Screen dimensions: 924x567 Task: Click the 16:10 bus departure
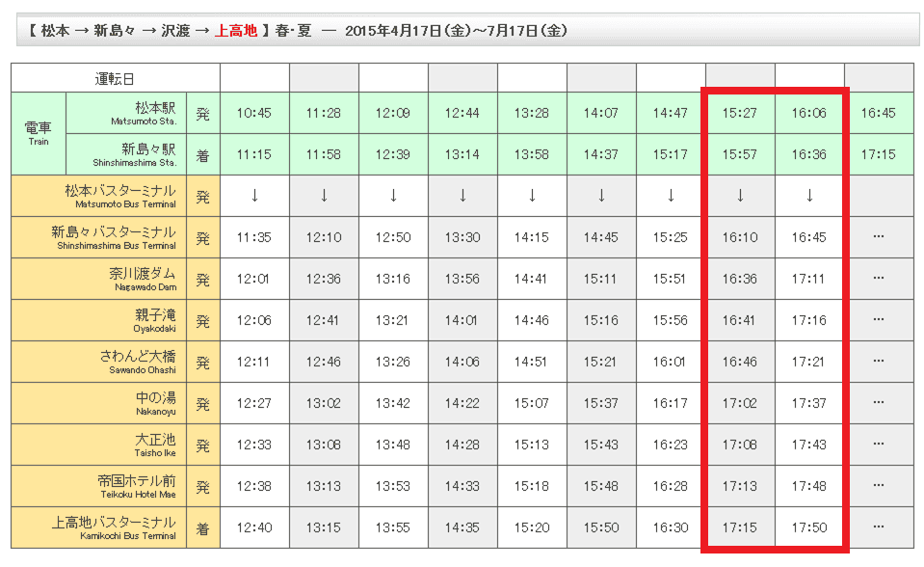[x=740, y=237]
